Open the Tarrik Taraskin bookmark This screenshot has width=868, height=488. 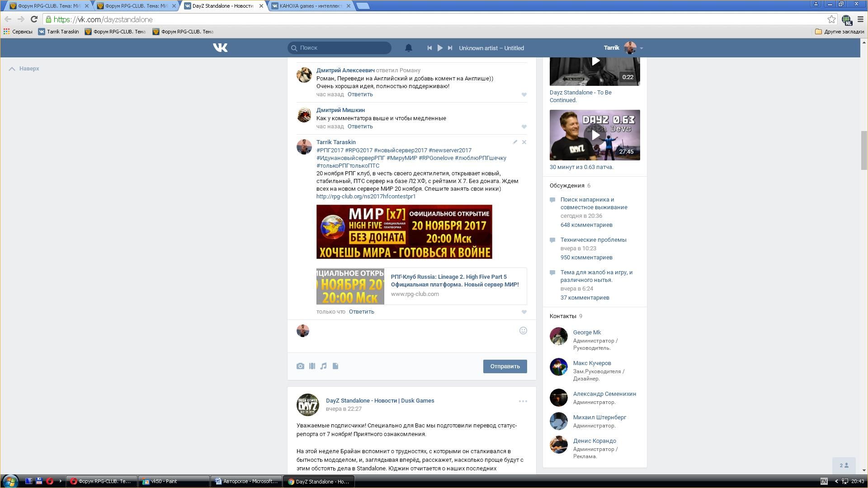point(59,32)
